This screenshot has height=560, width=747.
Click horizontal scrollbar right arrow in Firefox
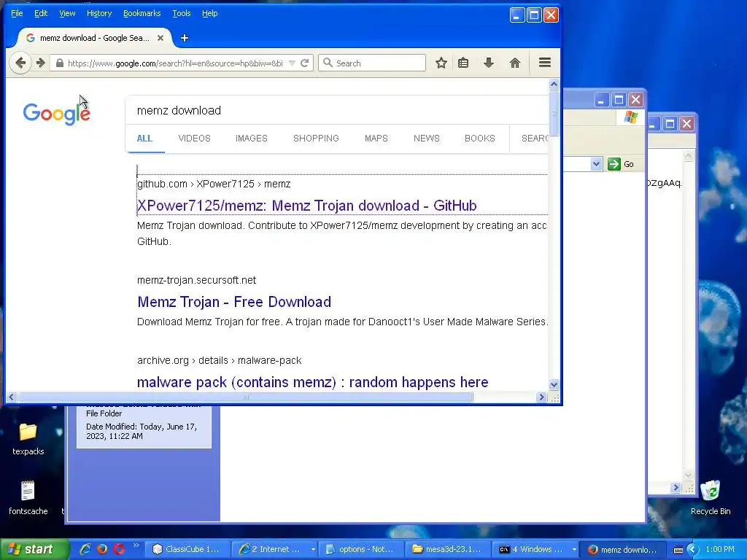pyautogui.click(x=541, y=397)
